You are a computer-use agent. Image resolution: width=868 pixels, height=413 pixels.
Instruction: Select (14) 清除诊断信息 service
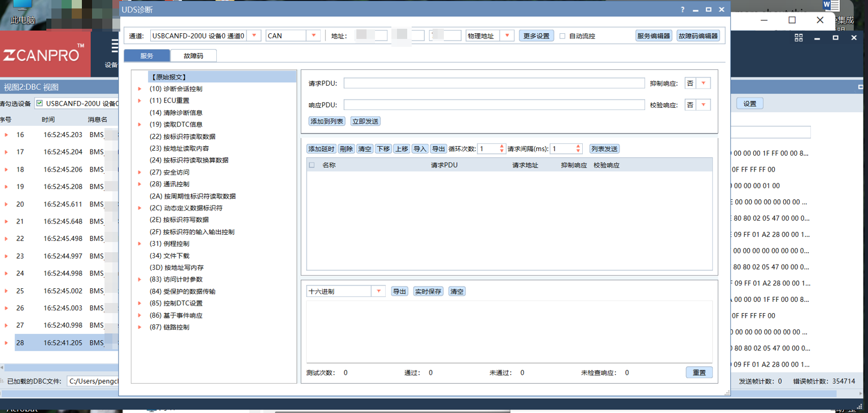(x=176, y=113)
